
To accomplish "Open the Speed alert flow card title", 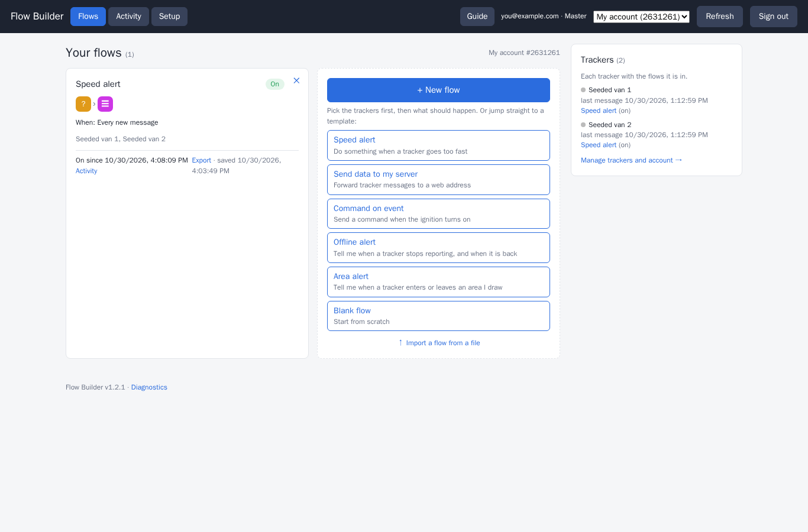I will (98, 84).
